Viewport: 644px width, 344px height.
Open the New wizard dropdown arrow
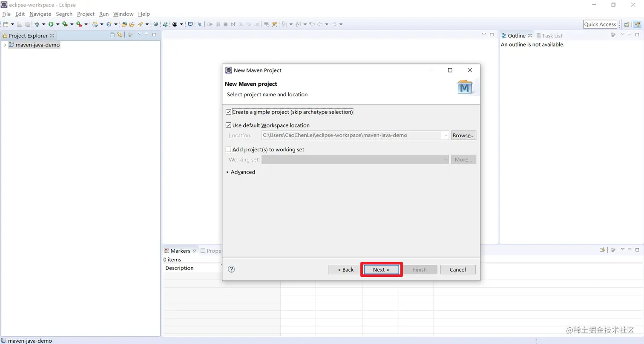coord(12,24)
